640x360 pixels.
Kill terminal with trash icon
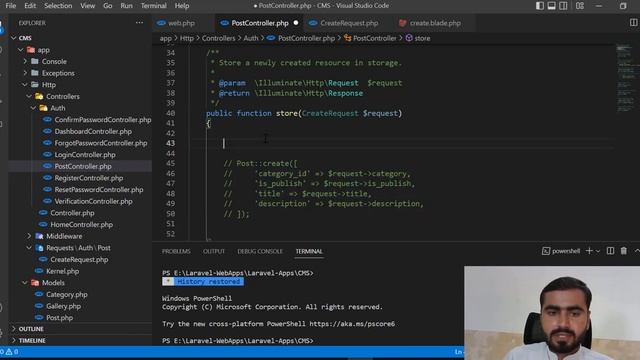[624, 251]
